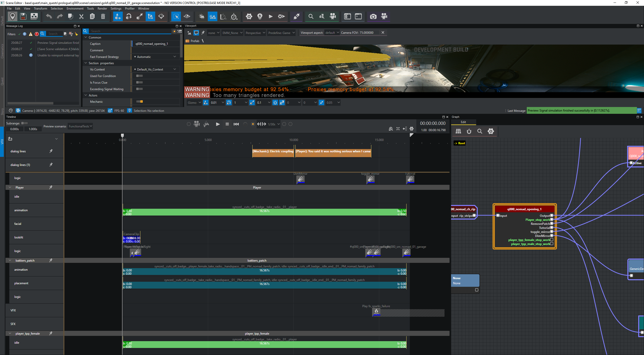Open the Transform menu

[41, 8]
